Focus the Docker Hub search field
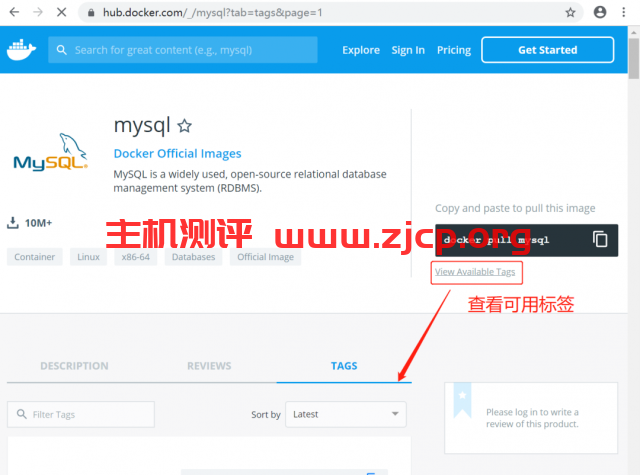This screenshot has width=640, height=475. [x=183, y=50]
